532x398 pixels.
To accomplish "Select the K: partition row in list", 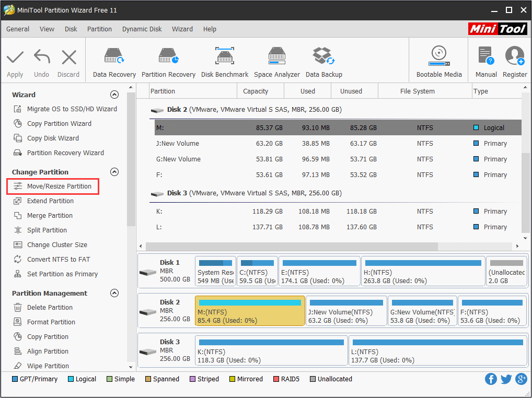I will click(x=338, y=211).
